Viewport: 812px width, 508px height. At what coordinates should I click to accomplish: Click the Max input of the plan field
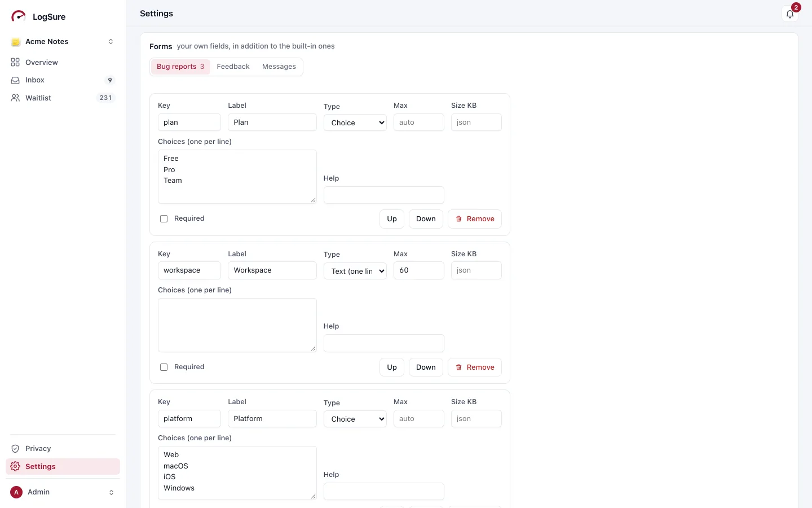[419, 122]
